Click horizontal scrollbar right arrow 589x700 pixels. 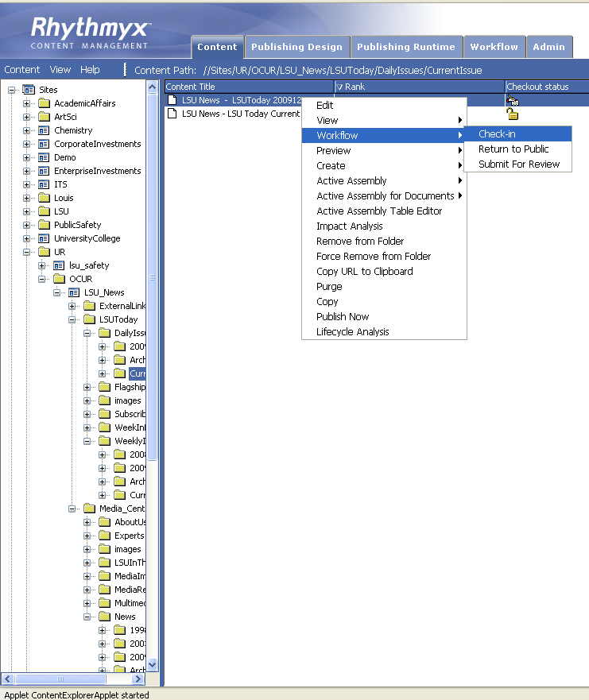pos(138,679)
